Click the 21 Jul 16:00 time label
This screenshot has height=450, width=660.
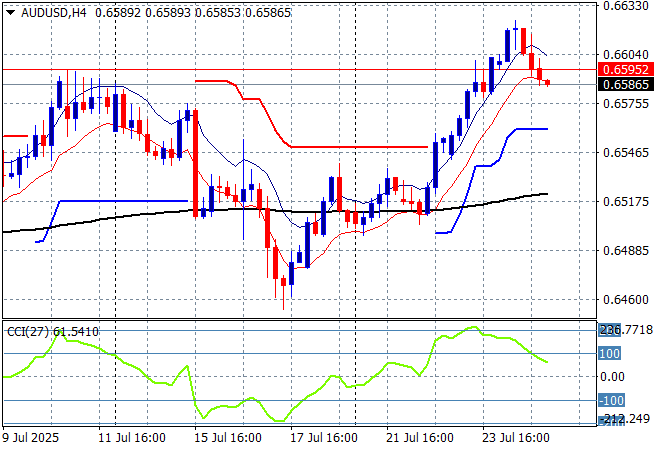pyautogui.click(x=420, y=438)
